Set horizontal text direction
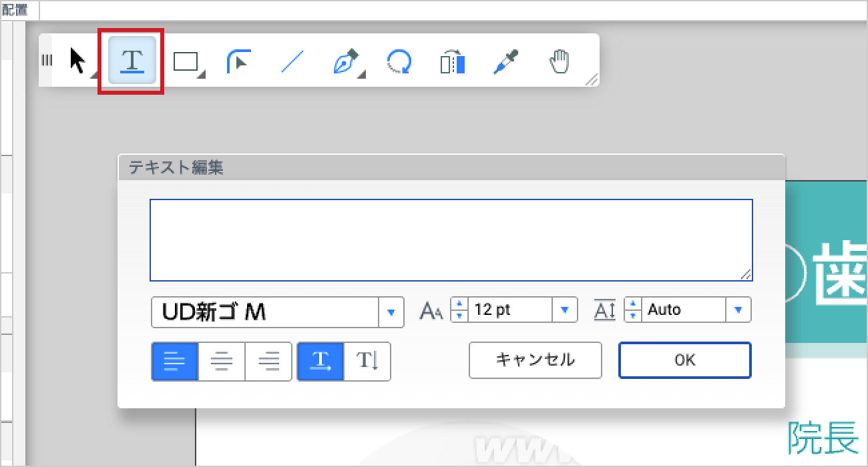868x467 pixels. pyautogui.click(x=320, y=362)
